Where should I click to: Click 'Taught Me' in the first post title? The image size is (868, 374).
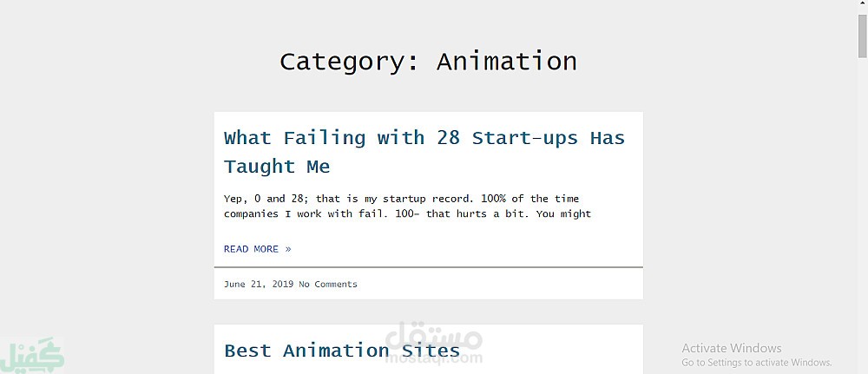277,166
